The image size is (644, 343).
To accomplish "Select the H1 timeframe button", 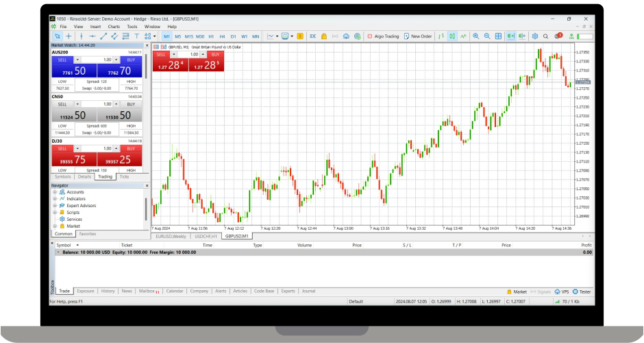I will (211, 36).
